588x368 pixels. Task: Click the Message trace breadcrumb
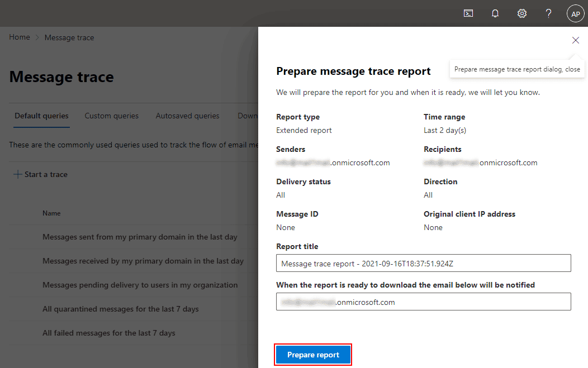click(69, 38)
